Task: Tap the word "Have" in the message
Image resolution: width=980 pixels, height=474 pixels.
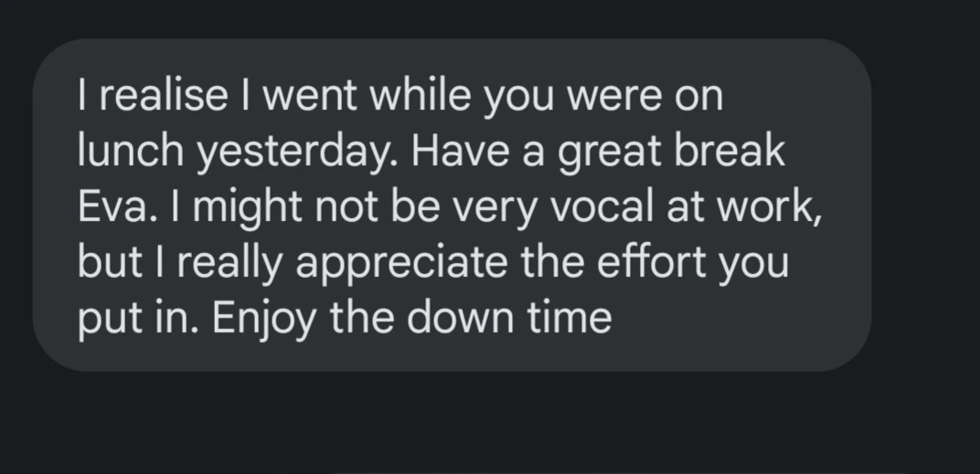Action: click(462, 151)
